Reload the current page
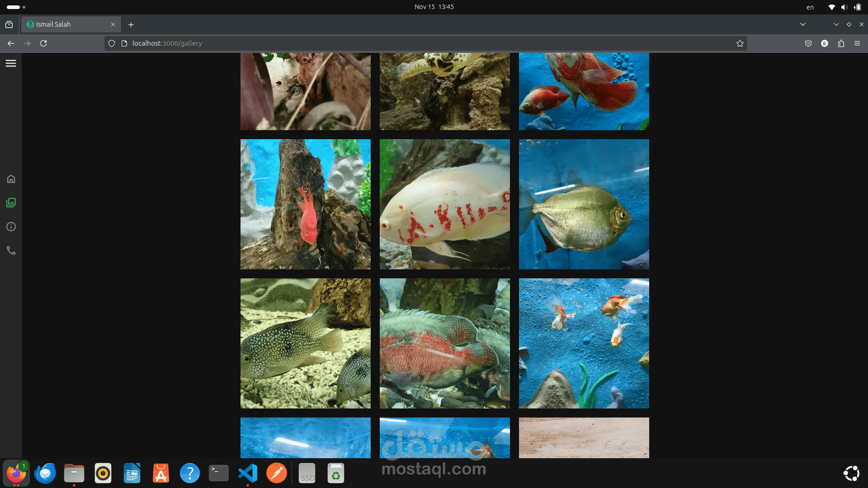This screenshot has width=868, height=488. coord(43,43)
